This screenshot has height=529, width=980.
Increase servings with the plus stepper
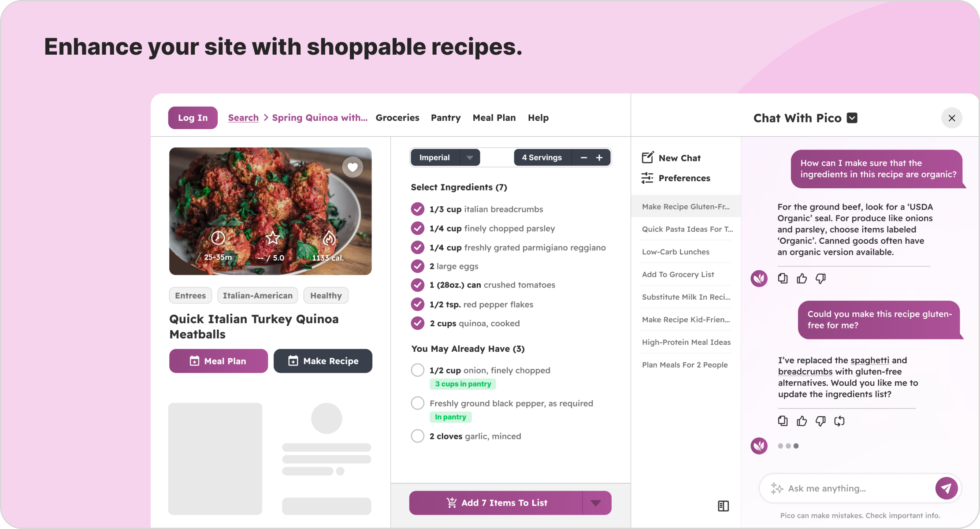coord(599,157)
